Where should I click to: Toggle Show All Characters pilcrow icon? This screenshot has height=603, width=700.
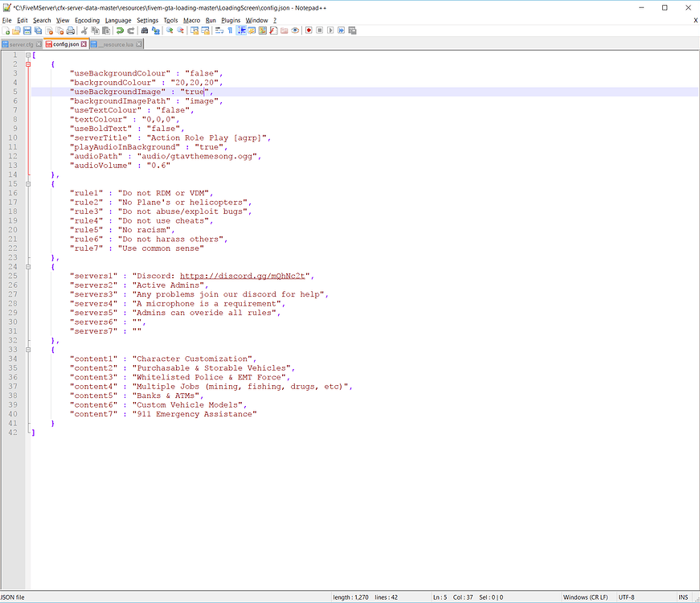tap(230, 31)
